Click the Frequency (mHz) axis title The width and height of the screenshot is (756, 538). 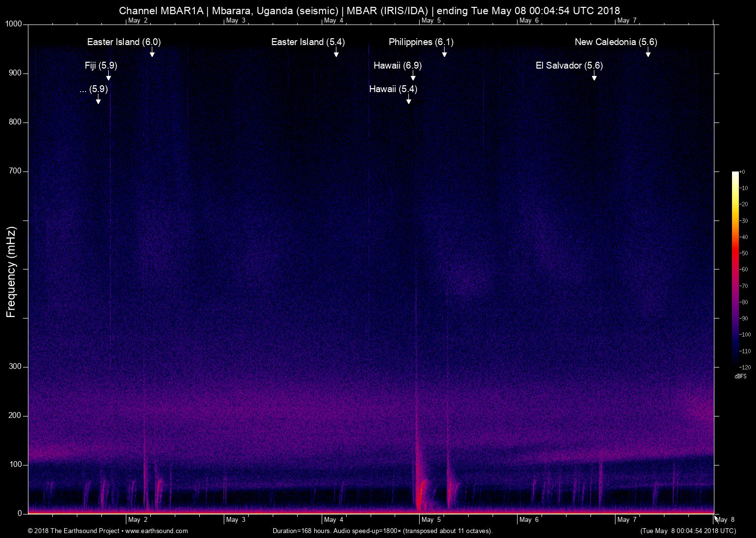click(x=11, y=272)
